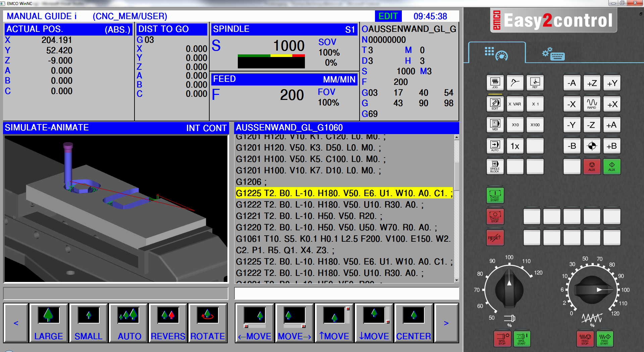The height and width of the screenshot is (352, 644).
Task: Jog axis with -X key
Action: [572, 104]
